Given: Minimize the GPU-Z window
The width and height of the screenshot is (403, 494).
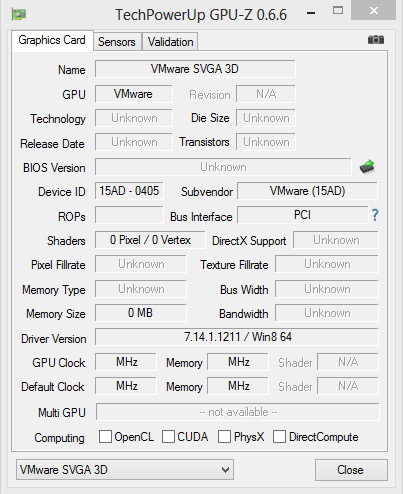Looking at the screenshot, I should [311, 13].
